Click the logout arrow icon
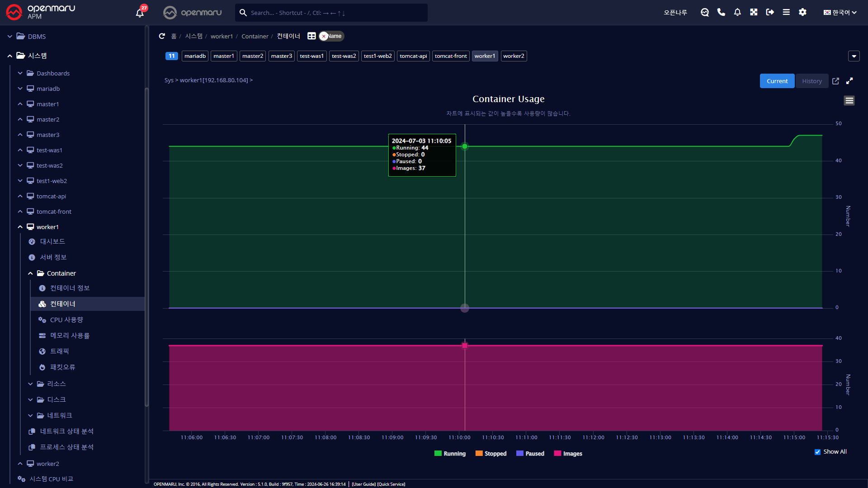Image resolution: width=868 pixels, height=488 pixels. (770, 12)
